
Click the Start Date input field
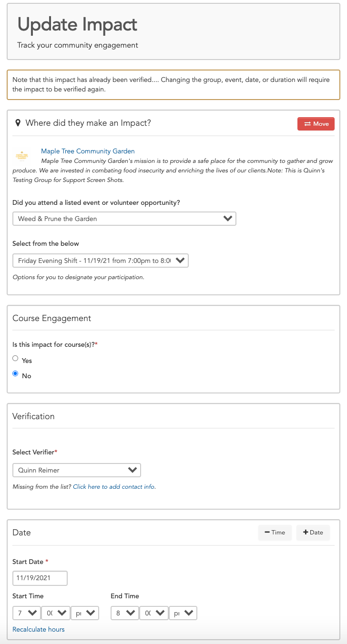[40, 578]
